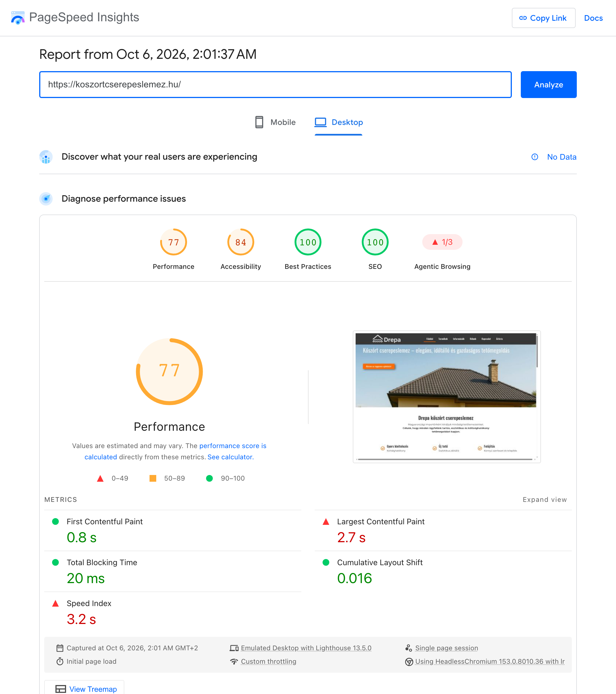Switch to the Mobile tab

point(275,122)
